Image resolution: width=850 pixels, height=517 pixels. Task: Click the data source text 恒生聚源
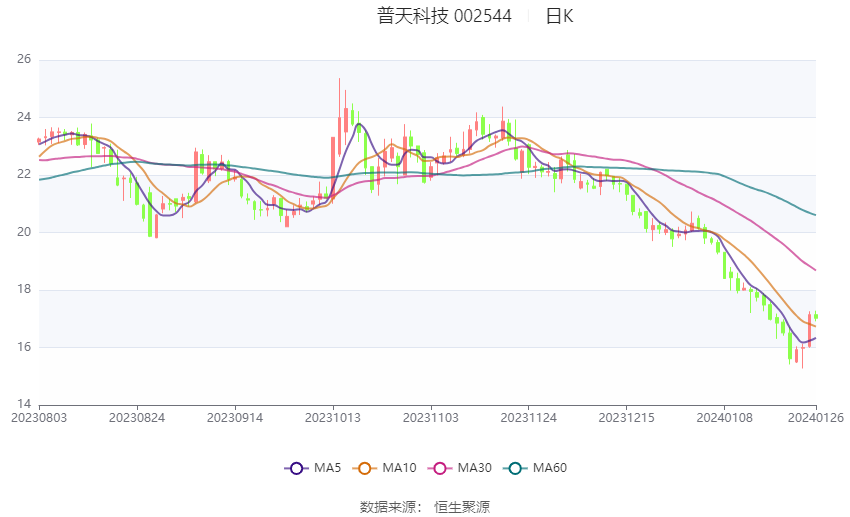pos(462,507)
